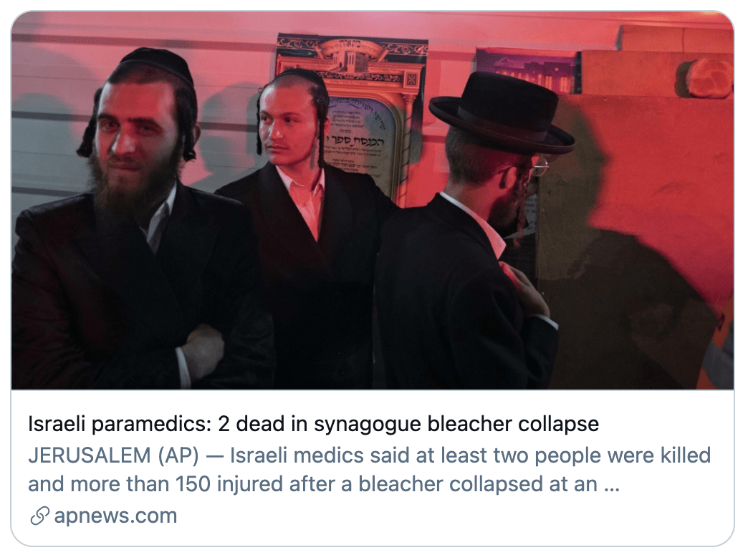Open the apnews.com source link

[115, 516]
